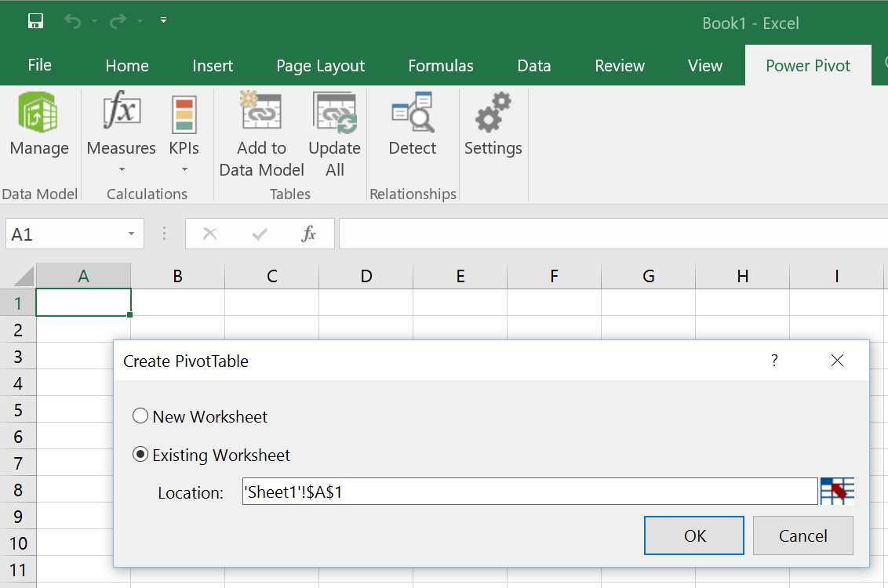Open the Name Box dropdown
This screenshot has height=588, width=888.
click(130, 234)
